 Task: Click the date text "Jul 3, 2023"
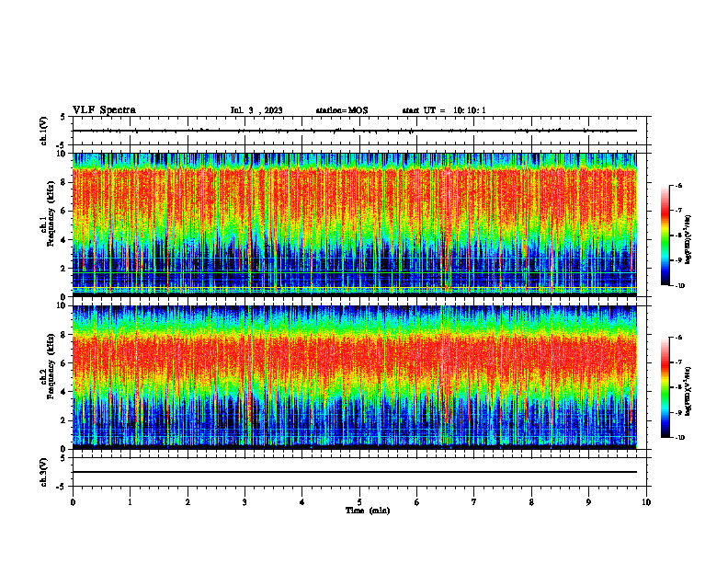click(x=256, y=110)
